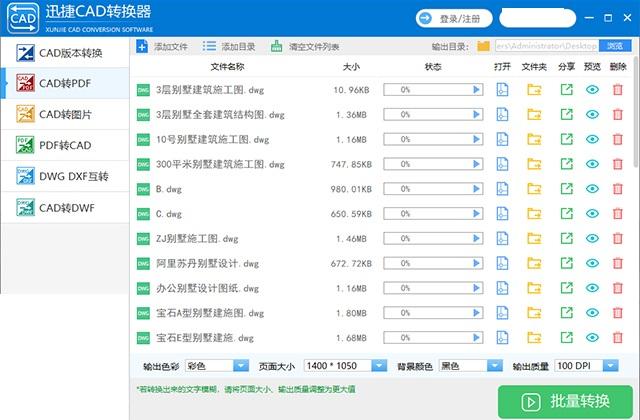This screenshot has height=420, width=640.
Task: Delete B.dwg from the file list
Action: [x=618, y=189]
